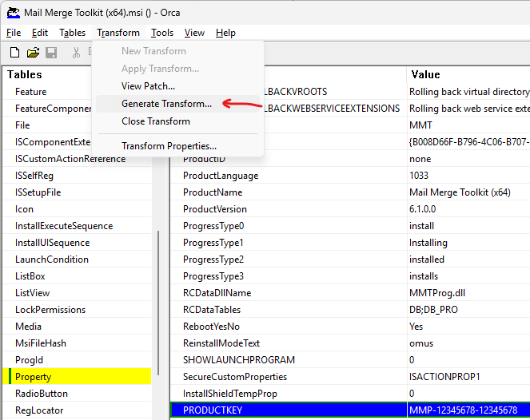Screen dimensions: 530x420
Task: Click the tables list vertical scrollbar
Action: [158, 303]
